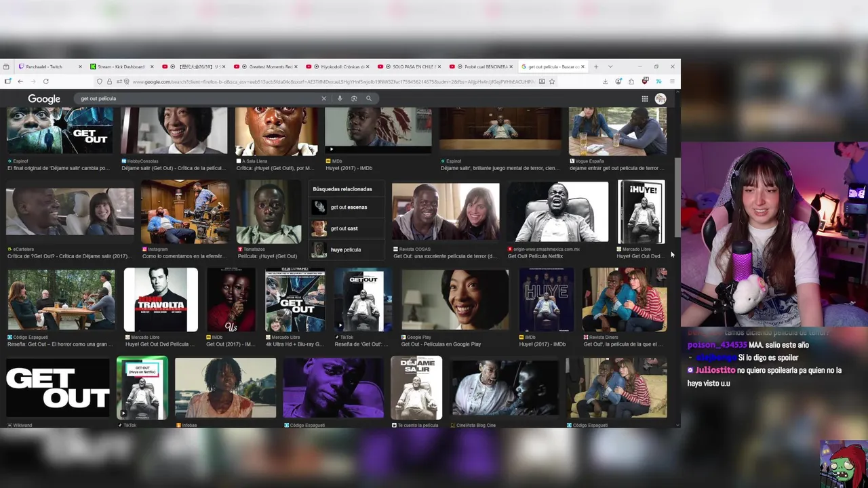Open the Revista COSAS couple image

click(x=446, y=211)
